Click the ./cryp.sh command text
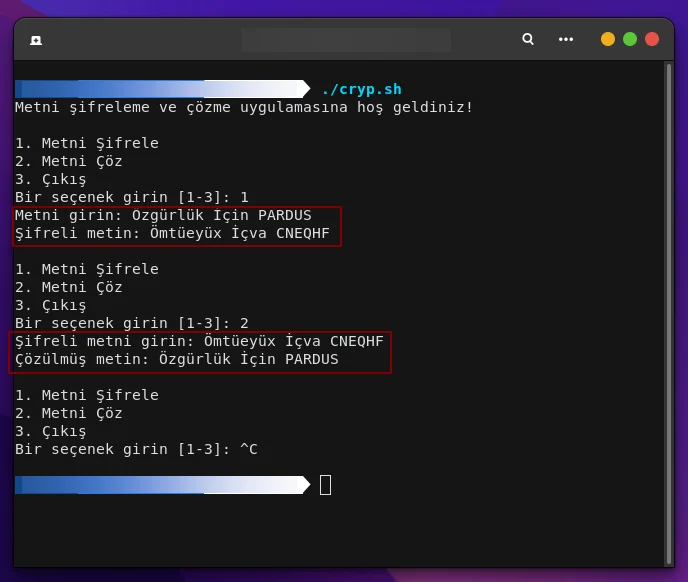This screenshot has height=582, width=688. 362,89
